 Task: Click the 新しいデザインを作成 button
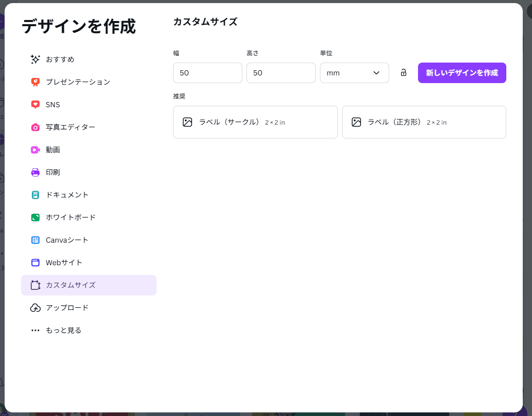click(461, 72)
